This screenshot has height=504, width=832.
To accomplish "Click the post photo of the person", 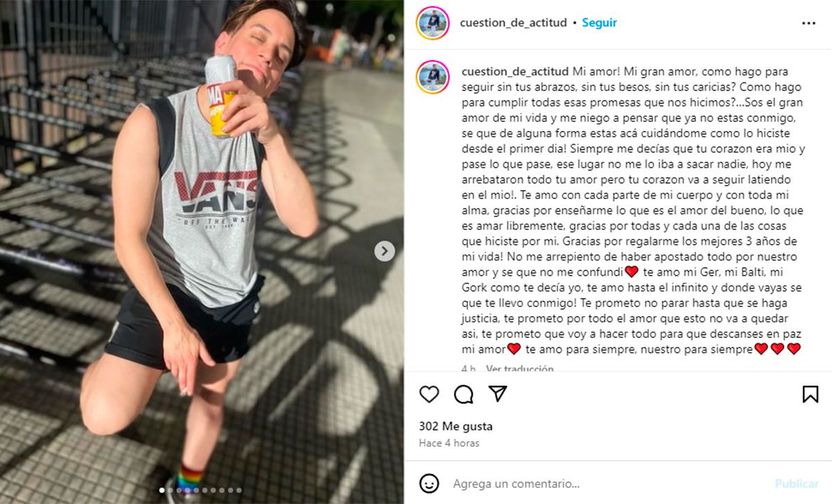I will coord(202,252).
